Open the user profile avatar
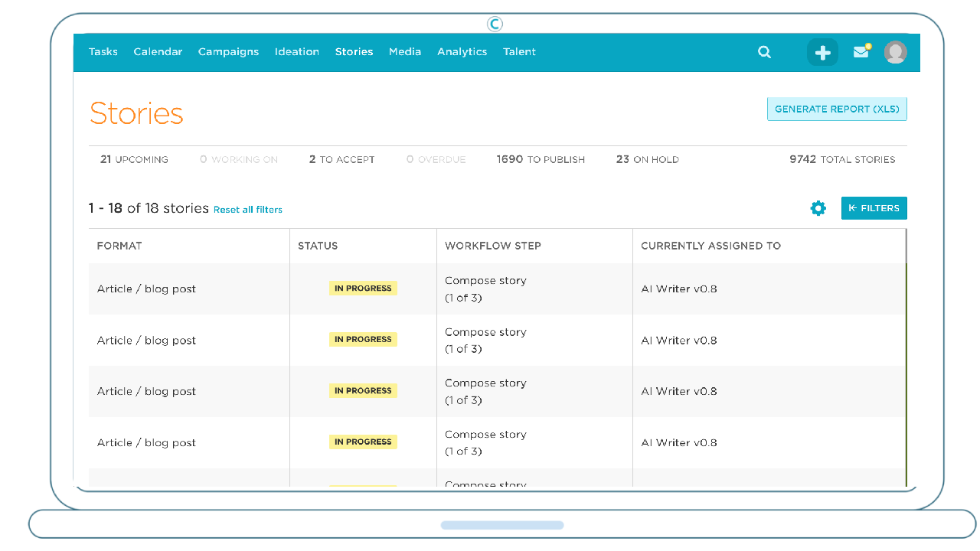 pos(895,52)
